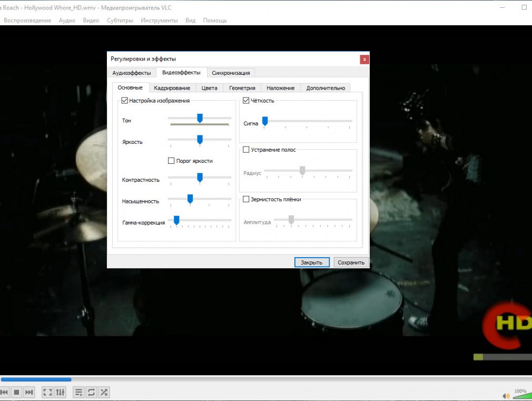Enable Порог яркости checkbox

171,161
